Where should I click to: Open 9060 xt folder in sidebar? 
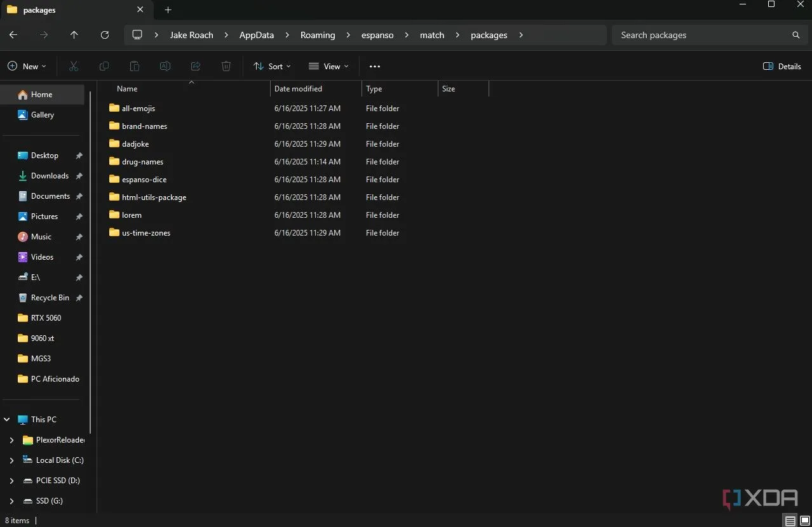[x=43, y=338]
